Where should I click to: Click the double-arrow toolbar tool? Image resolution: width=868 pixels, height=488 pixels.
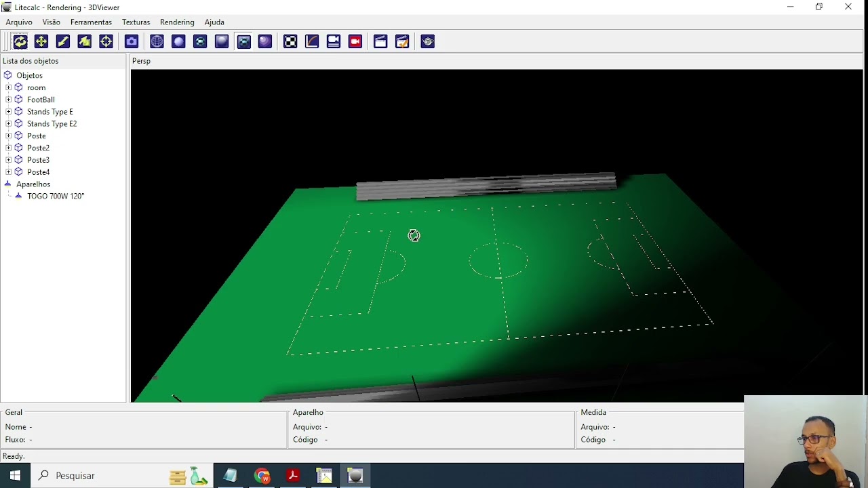[x=85, y=42]
